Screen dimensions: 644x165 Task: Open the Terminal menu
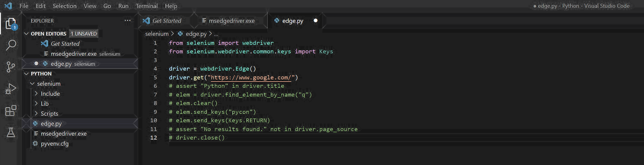147,6
